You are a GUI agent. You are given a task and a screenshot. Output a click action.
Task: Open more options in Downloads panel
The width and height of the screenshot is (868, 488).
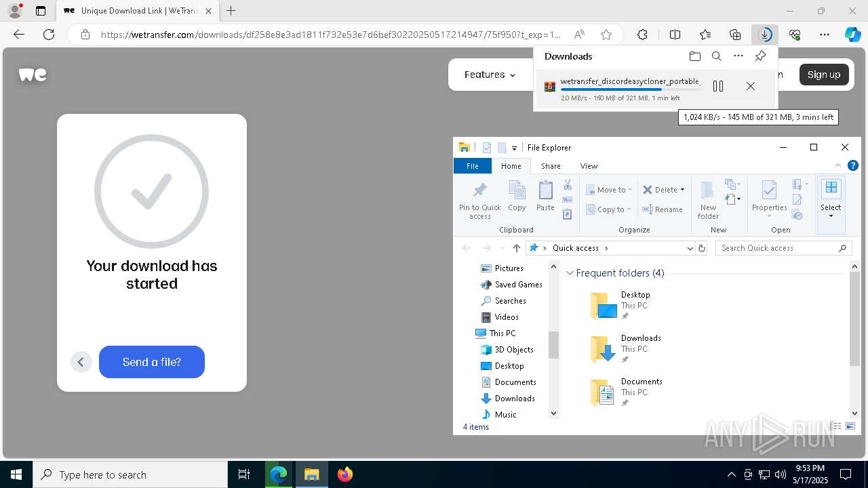pos(738,56)
